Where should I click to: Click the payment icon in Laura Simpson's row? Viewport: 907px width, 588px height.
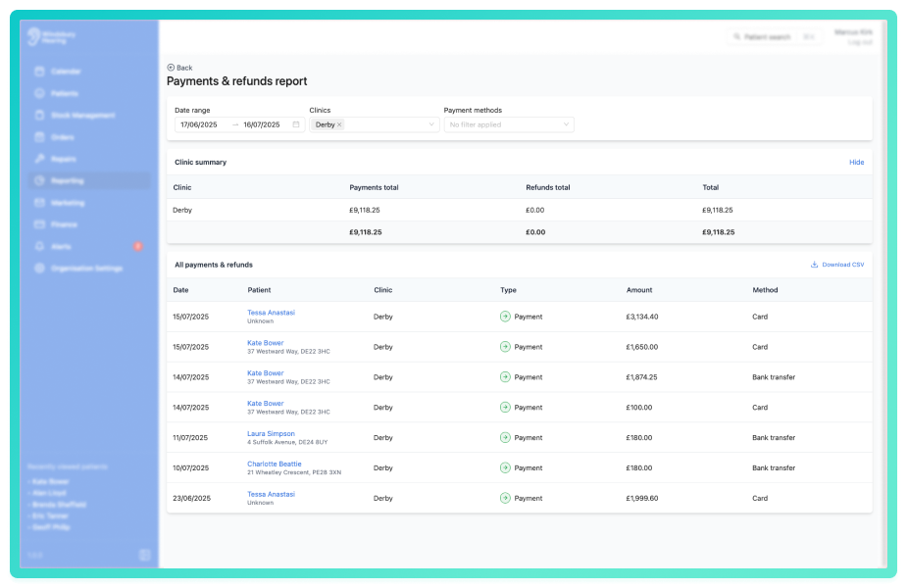505,437
